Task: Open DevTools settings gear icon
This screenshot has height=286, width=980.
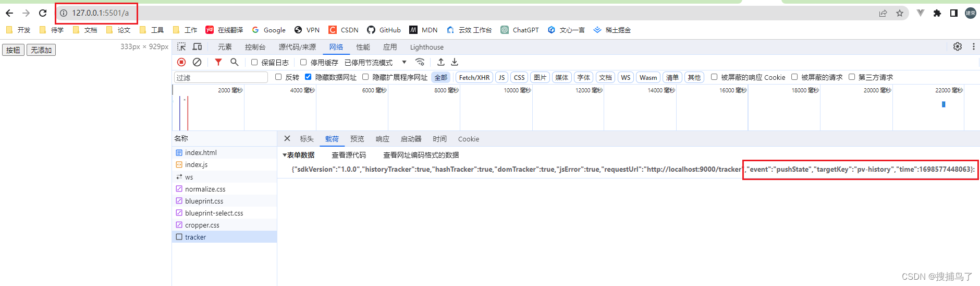Action: coord(958,46)
